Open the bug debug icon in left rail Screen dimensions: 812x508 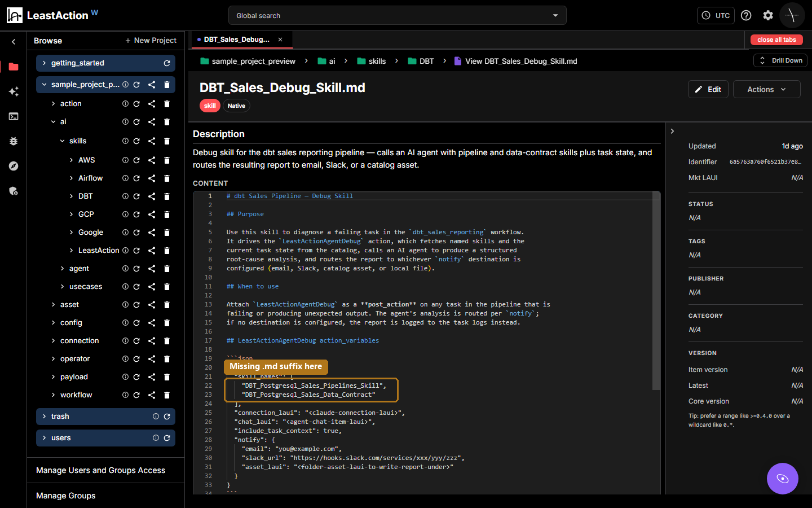pos(14,141)
